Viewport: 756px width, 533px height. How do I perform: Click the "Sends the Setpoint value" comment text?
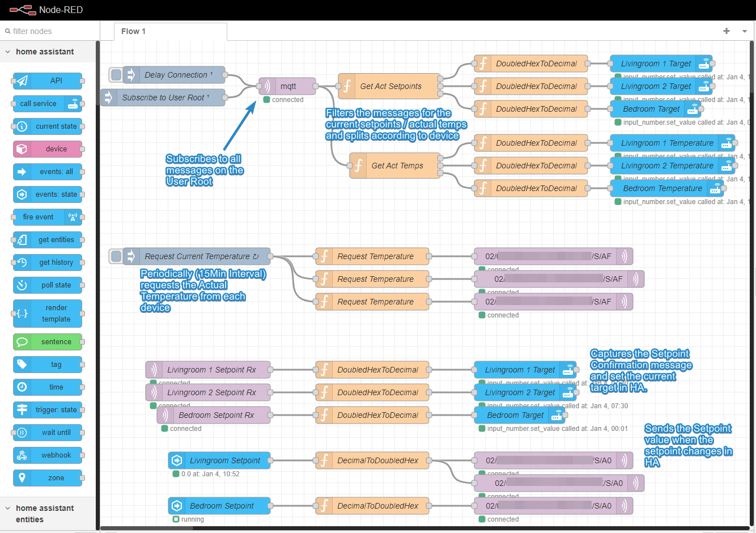[x=689, y=445]
